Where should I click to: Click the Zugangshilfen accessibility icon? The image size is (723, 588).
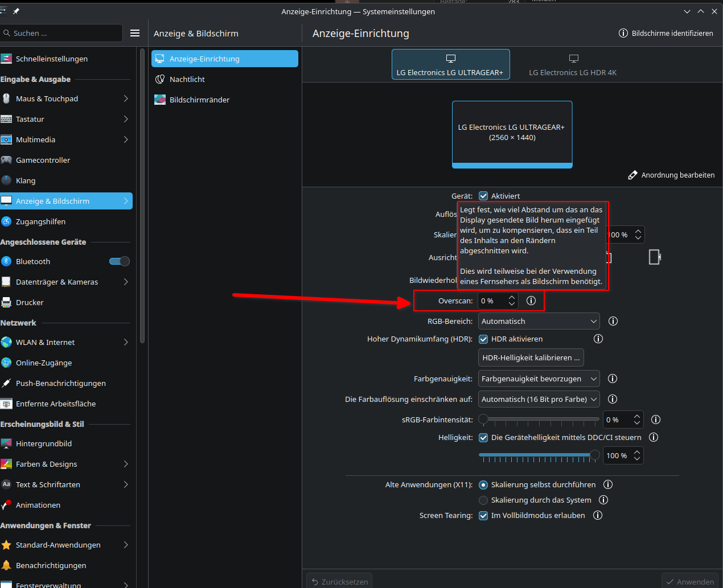pos(6,221)
